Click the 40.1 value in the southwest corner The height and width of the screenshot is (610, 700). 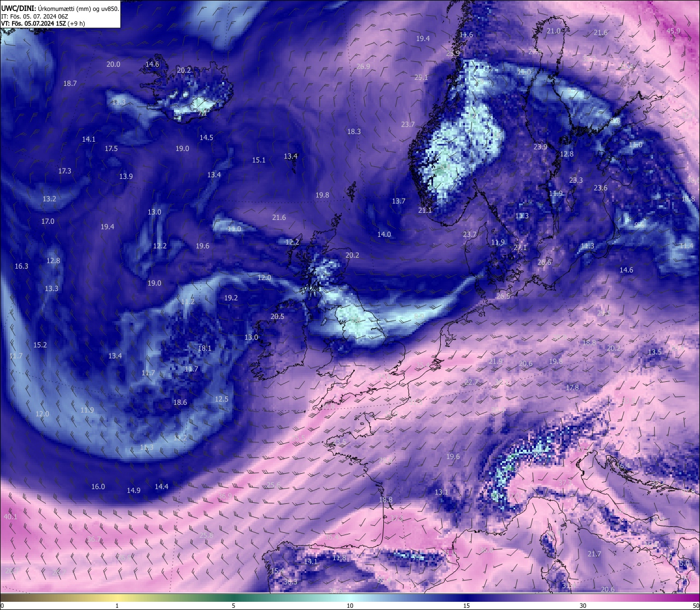pos(10,516)
